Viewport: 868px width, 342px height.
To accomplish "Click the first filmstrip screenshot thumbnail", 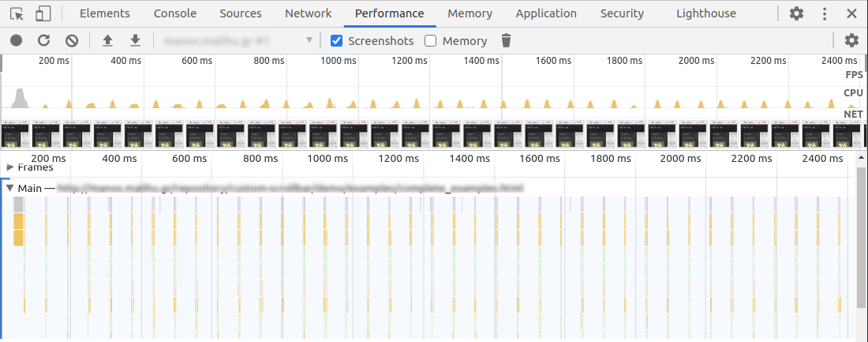I will (x=15, y=134).
